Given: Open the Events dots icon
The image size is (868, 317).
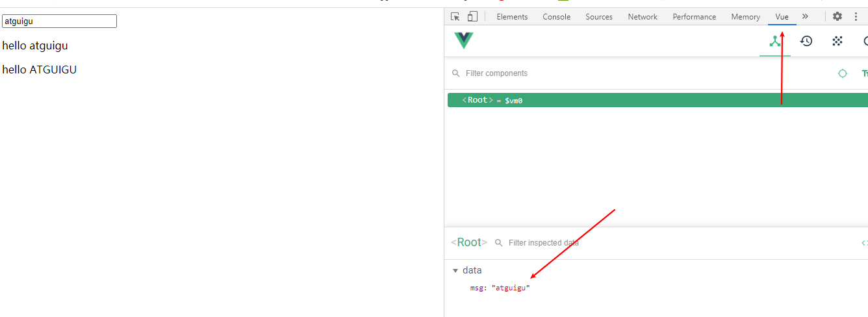Looking at the screenshot, I should tap(837, 41).
